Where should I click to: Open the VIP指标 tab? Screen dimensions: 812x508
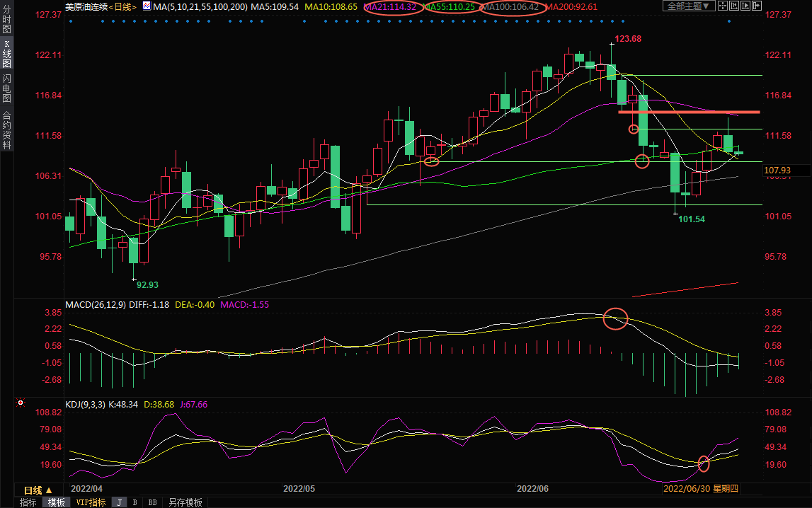point(91,502)
